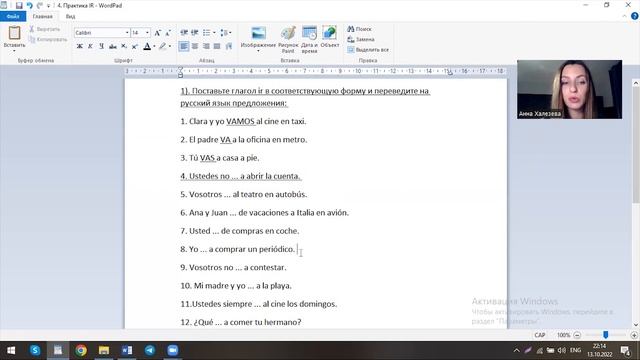Expand the highlight color dropdown arrow

[x=170, y=47]
